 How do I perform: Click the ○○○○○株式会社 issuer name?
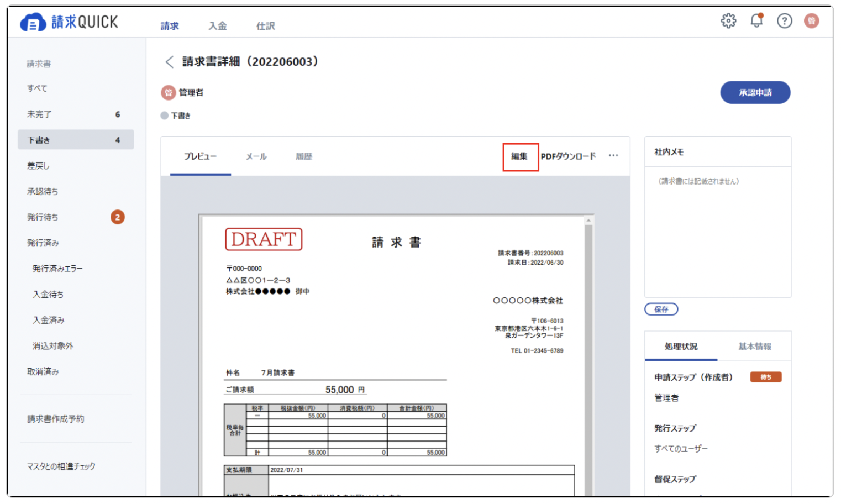[528, 301]
